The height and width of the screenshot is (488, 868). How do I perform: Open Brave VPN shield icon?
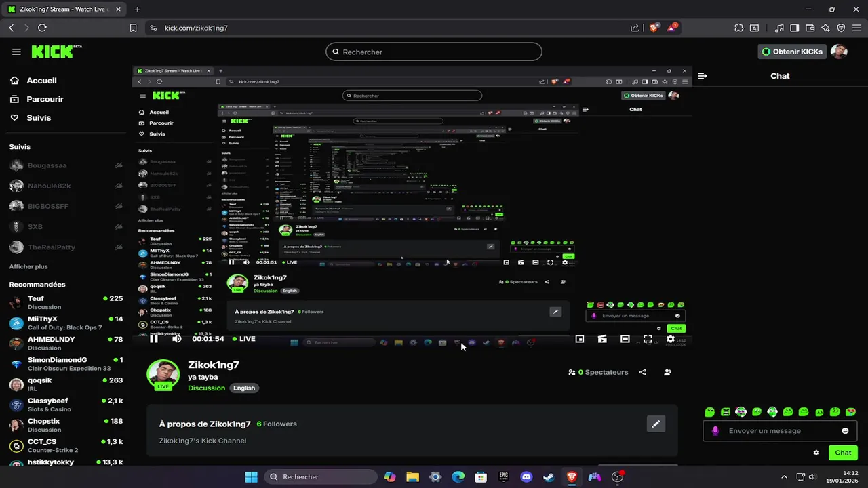841,28
